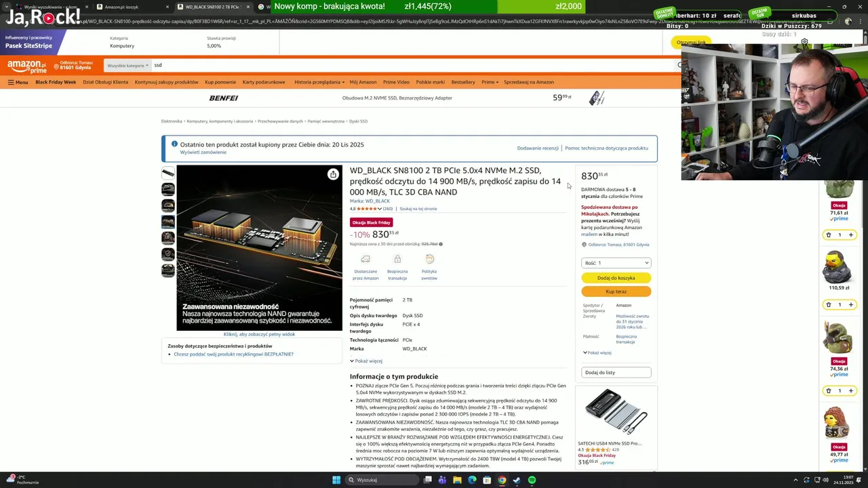Expand Pokaż więcej under product specs
This screenshot has height=488, width=868.
pos(366,361)
